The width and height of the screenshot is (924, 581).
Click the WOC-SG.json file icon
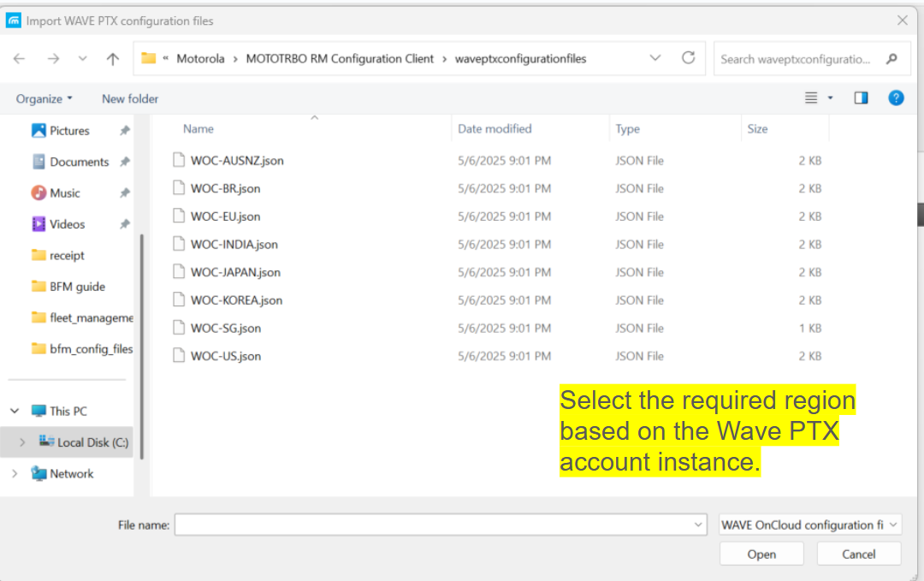(x=179, y=327)
